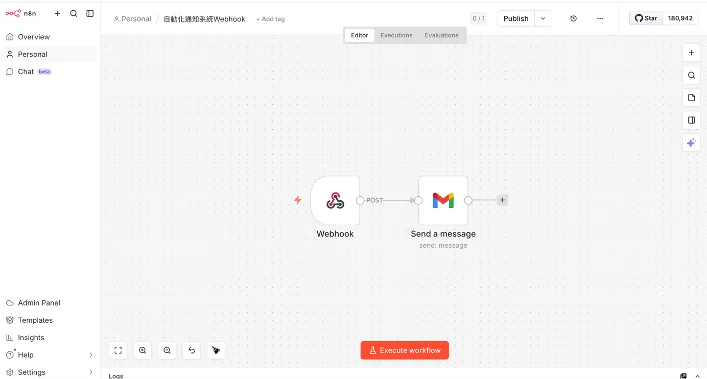Open the Publish dropdown arrow
Viewport: 707px width, 379px height.
click(x=543, y=18)
